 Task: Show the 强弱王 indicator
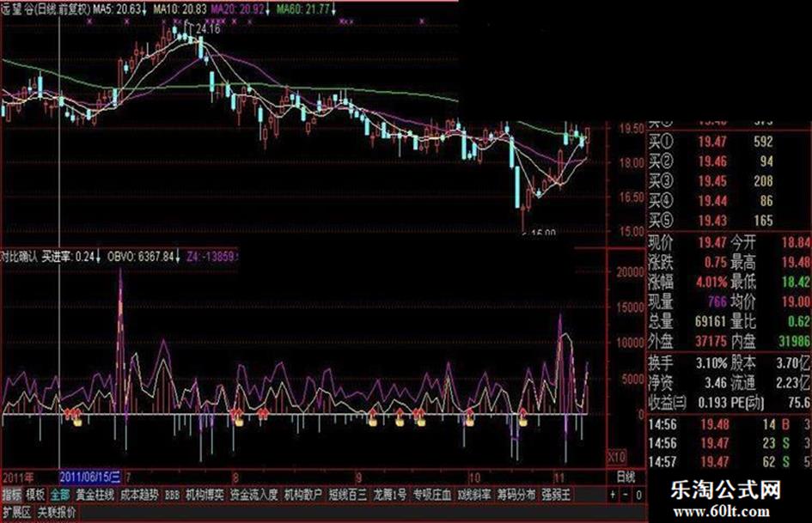(x=556, y=495)
